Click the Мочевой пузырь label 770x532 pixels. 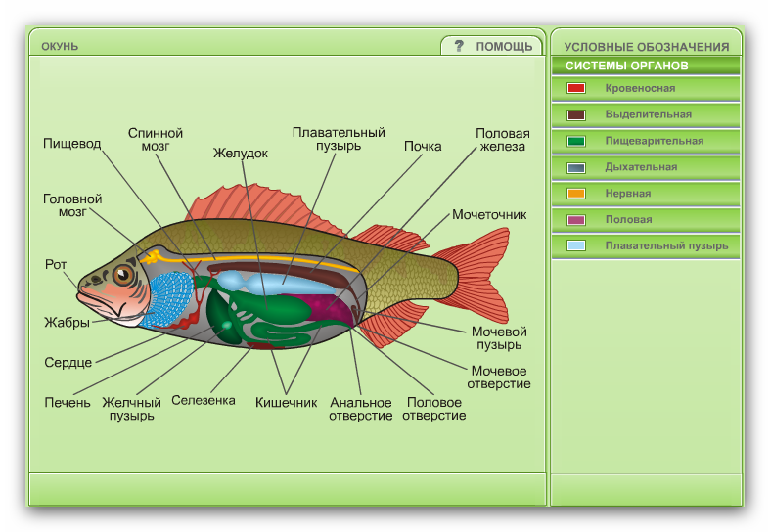[499, 338]
